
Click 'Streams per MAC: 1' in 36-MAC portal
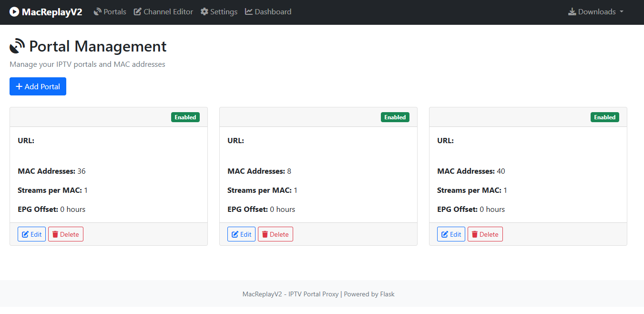point(52,190)
